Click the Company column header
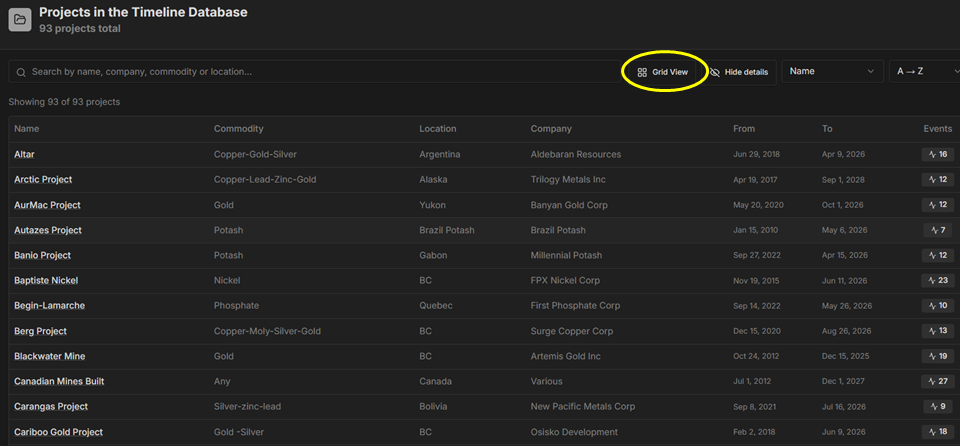Screen dimensions: 960x446 (551, 129)
